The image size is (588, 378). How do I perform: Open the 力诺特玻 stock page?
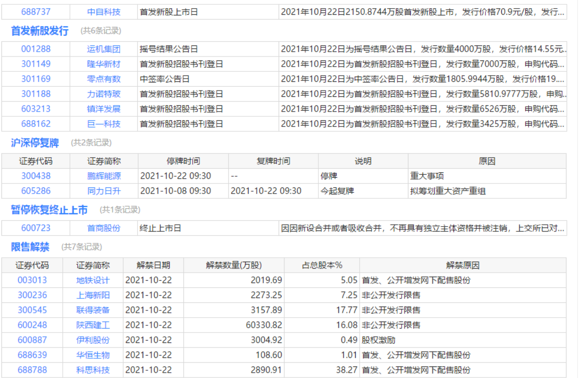pos(103,94)
